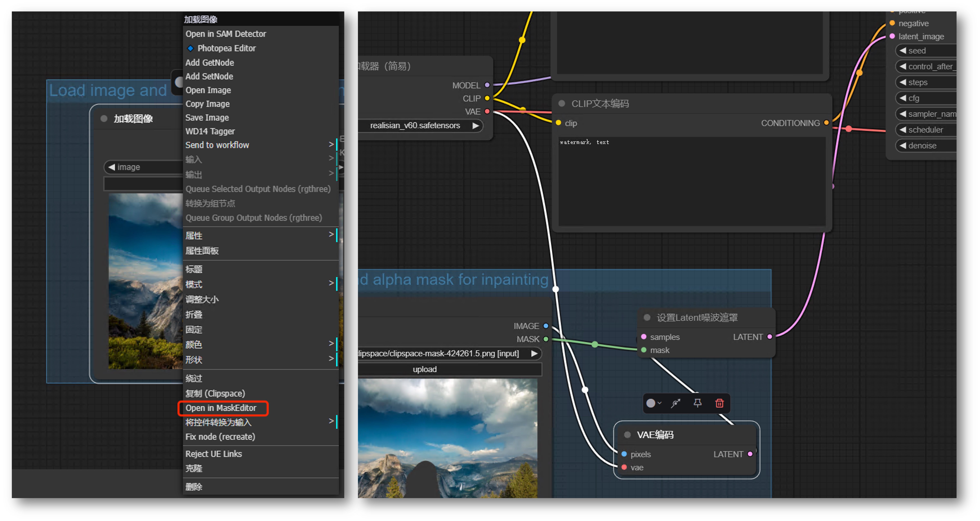
Task: Click the MODEL output port dot
Action: (487, 85)
